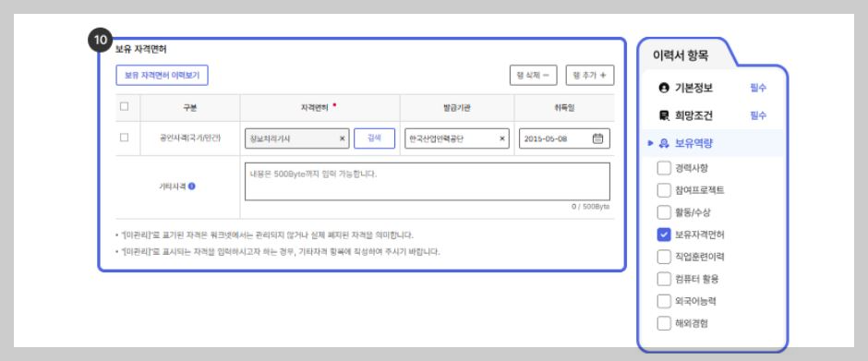Image resolution: width=868 pixels, height=361 pixels.
Task: Click the 공인자격(국가/민간) cell text
Action: click(x=190, y=138)
